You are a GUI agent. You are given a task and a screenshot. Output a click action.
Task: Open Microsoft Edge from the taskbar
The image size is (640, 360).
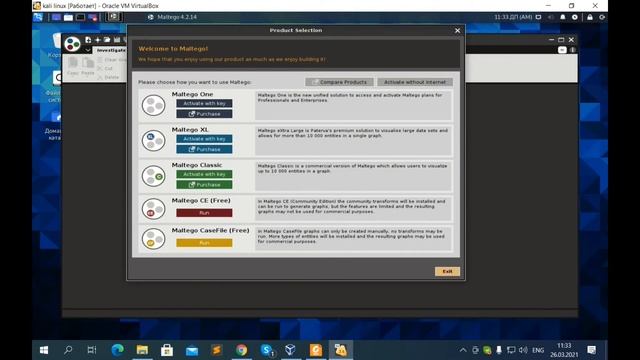pos(118,350)
